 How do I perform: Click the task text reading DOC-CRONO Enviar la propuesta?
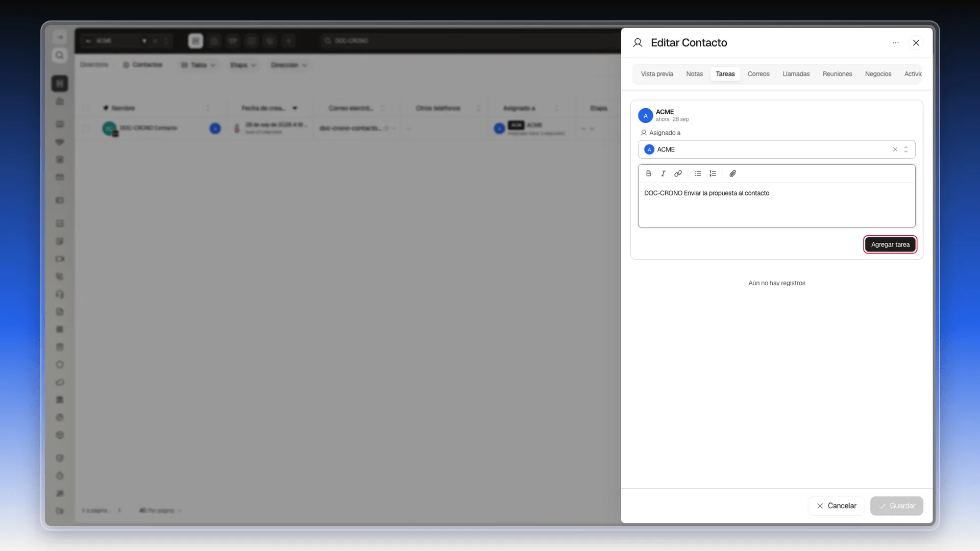tap(706, 193)
